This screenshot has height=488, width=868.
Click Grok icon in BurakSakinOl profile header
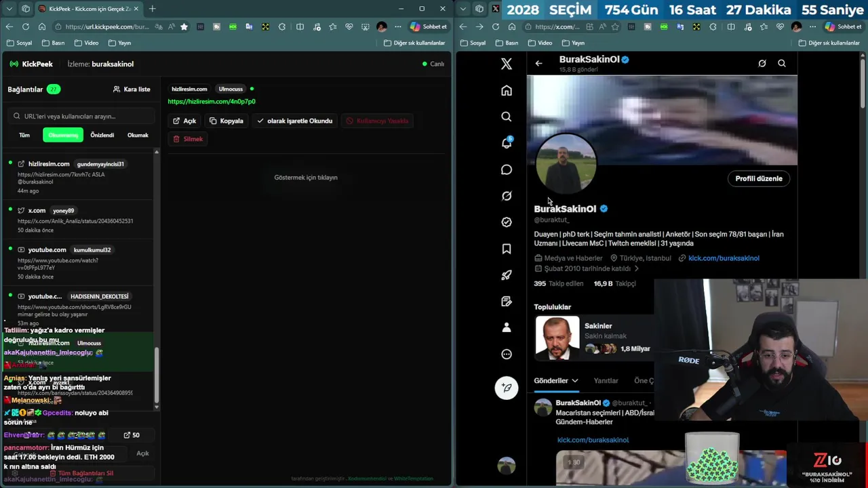(x=762, y=63)
